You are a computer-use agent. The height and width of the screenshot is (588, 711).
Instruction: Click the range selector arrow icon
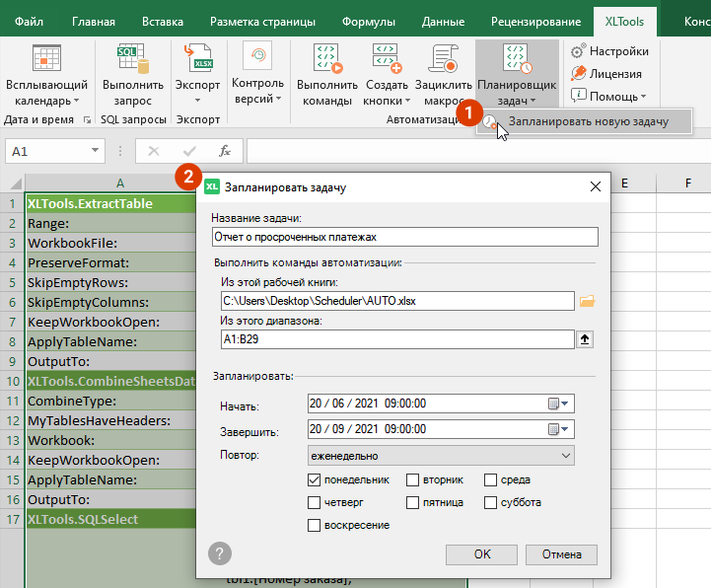pos(586,339)
